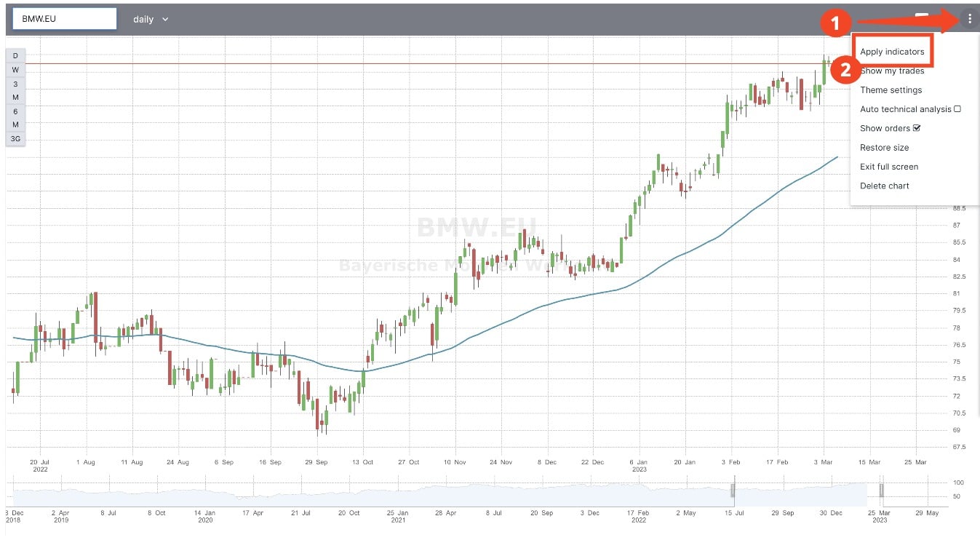This screenshot has height=540, width=980.
Task: Switch chart range to 6M
Action: (15, 118)
